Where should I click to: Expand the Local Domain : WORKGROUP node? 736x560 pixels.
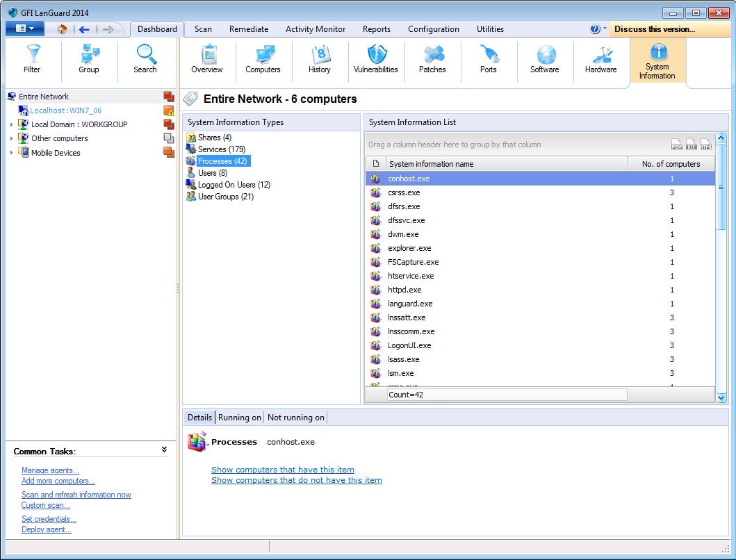[12, 124]
